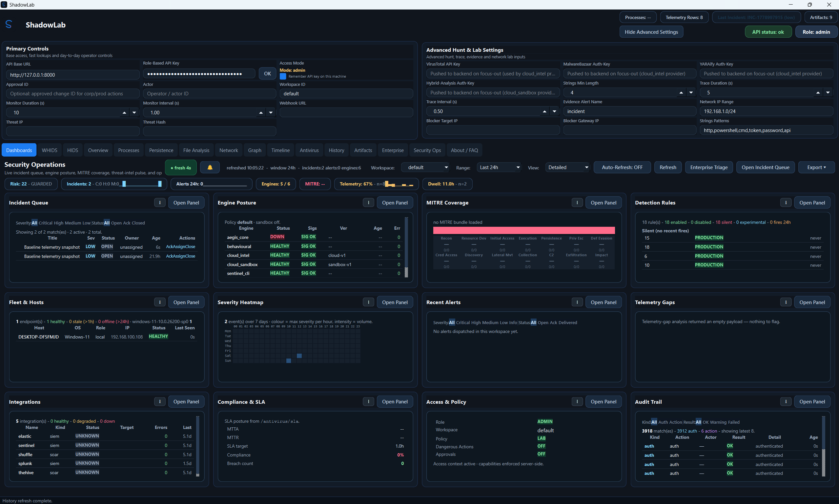Image resolution: width=839 pixels, height=504 pixels.
Task: Click Engine Posture panel scrollbar
Action: click(406, 247)
